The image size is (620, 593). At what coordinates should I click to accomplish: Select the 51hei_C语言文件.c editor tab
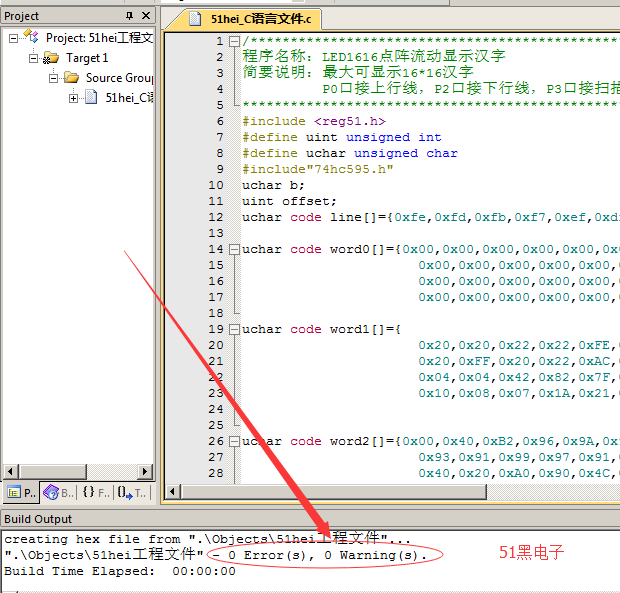pyautogui.click(x=258, y=19)
